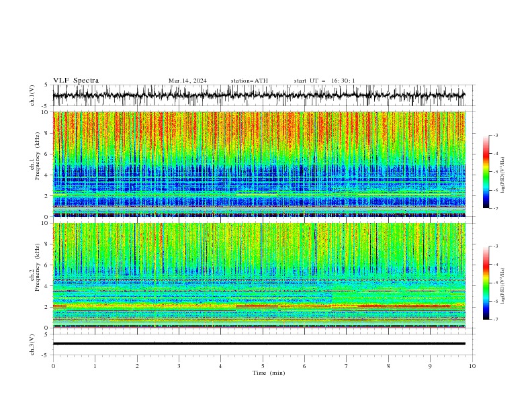This screenshot has width=532, height=411.
Task: Click the log(PSD) label of the ch.2 color bar
Action: (502, 285)
